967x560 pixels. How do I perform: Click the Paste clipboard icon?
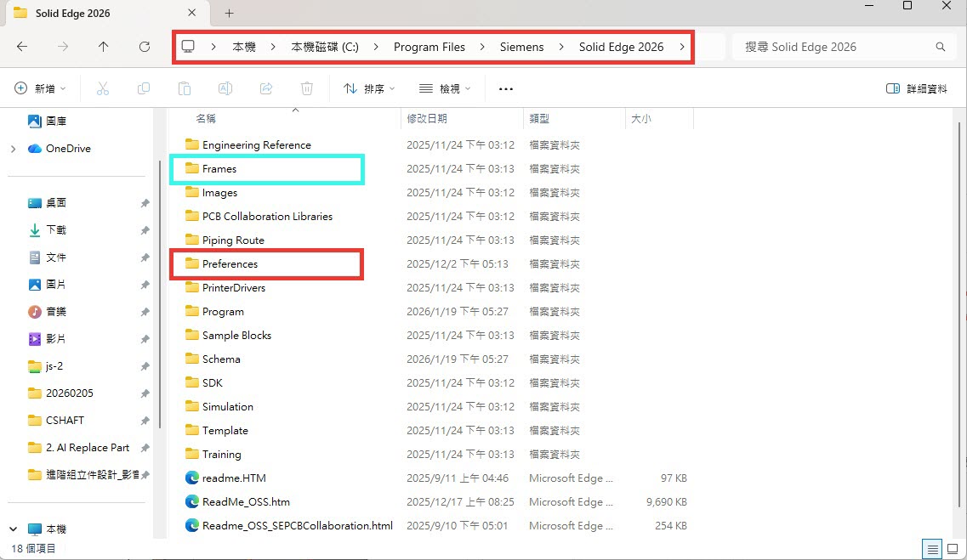(x=185, y=88)
